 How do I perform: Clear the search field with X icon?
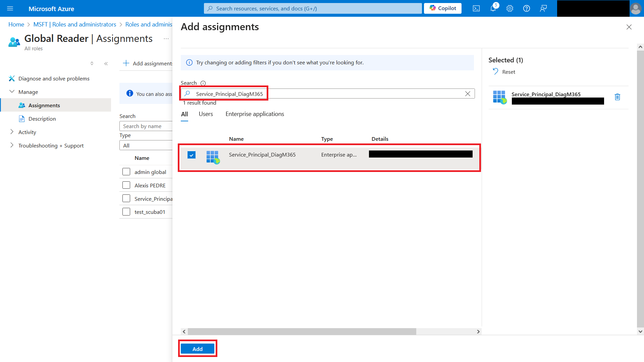(x=468, y=94)
